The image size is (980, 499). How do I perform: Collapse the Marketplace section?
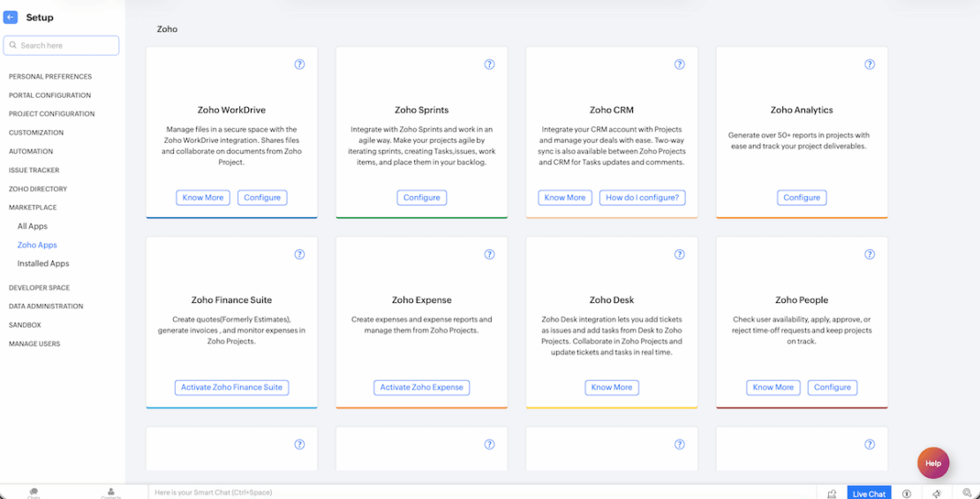click(32, 208)
